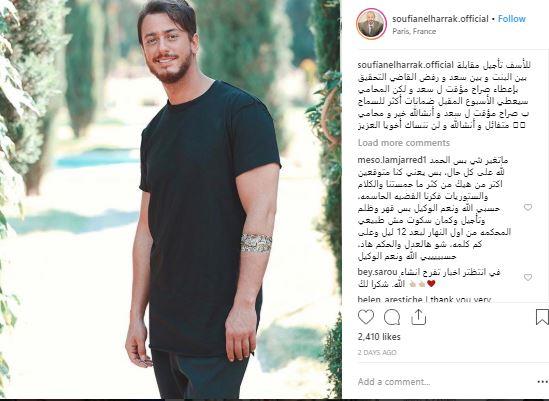Open soufianelharrak.official profile avatar

(x=371, y=24)
